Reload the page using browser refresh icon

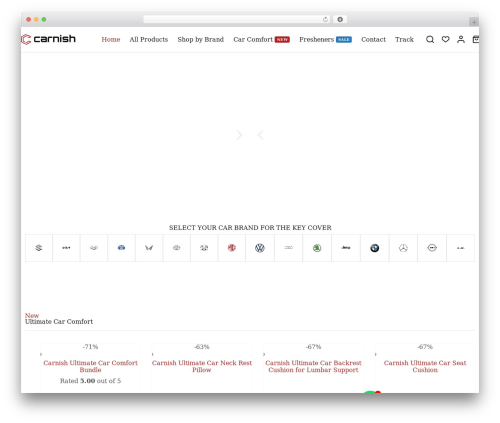click(x=325, y=19)
